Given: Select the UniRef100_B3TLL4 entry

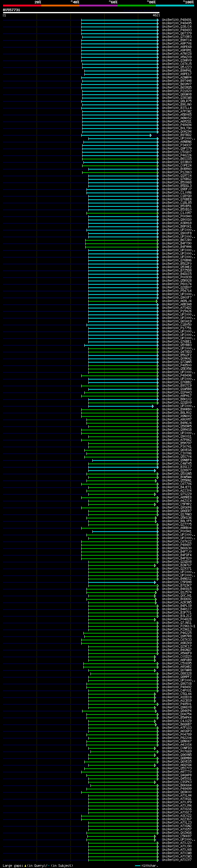Looking at the screenshot, I should (176, 108).
